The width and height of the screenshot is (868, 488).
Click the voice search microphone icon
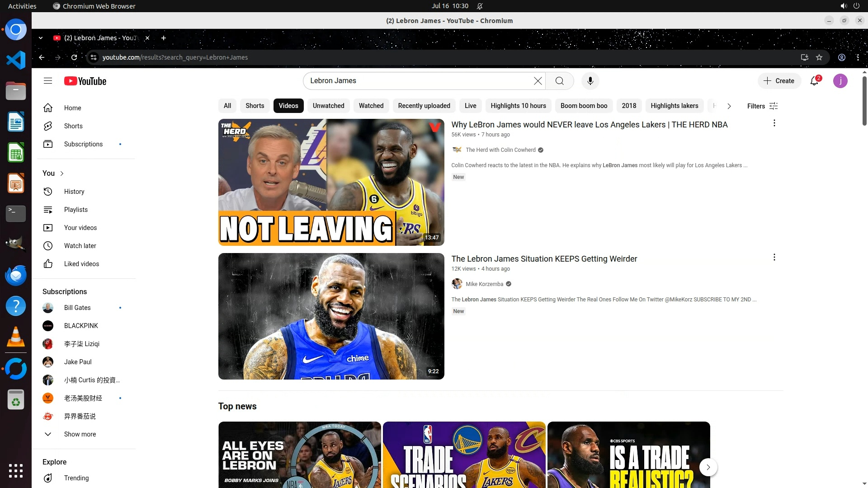coord(590,81)
